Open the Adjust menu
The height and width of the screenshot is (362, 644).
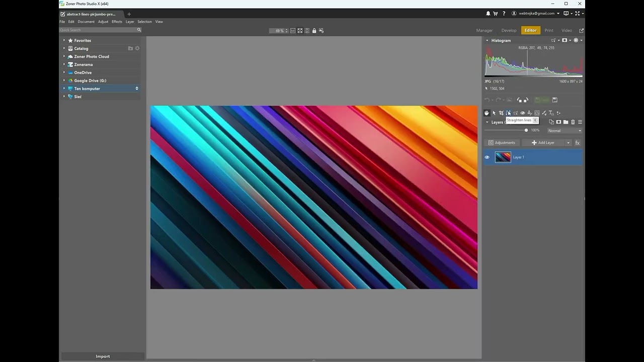coord(103,22)
